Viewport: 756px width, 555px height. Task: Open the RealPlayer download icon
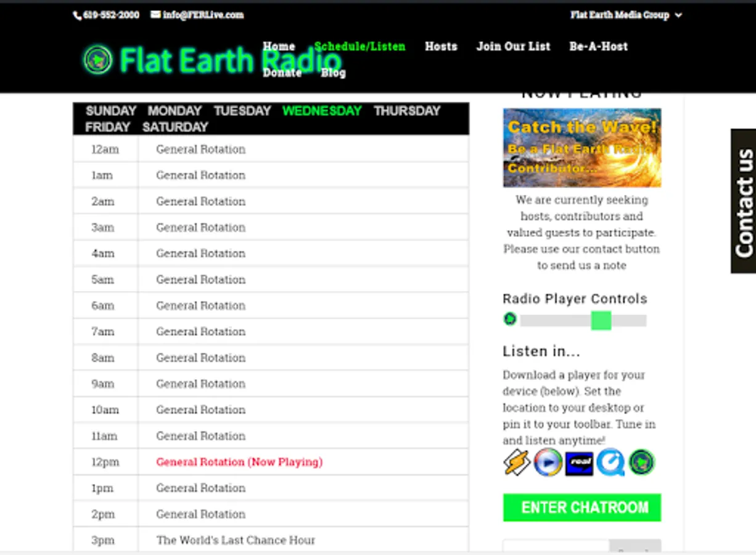tap(580, 462)
